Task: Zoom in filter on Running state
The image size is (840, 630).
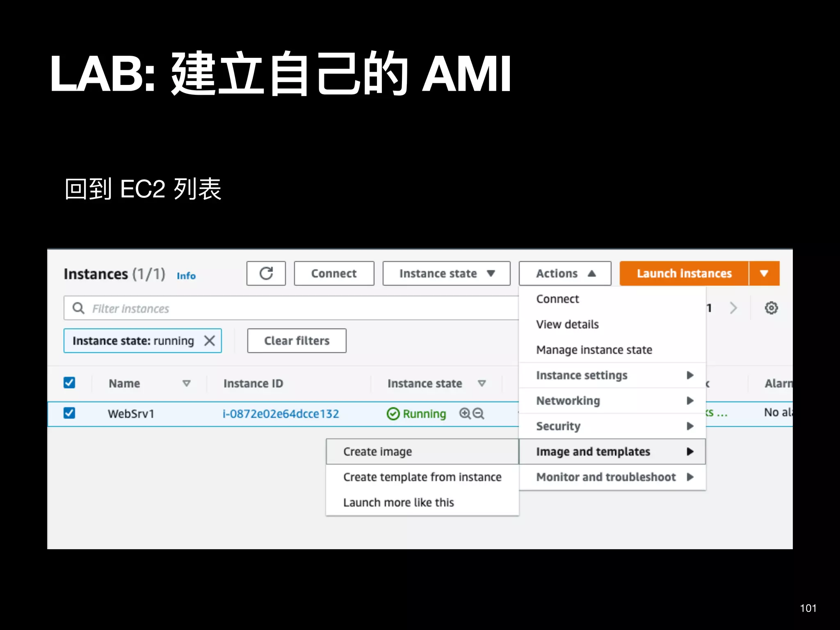Action: (x=465, y=413)
